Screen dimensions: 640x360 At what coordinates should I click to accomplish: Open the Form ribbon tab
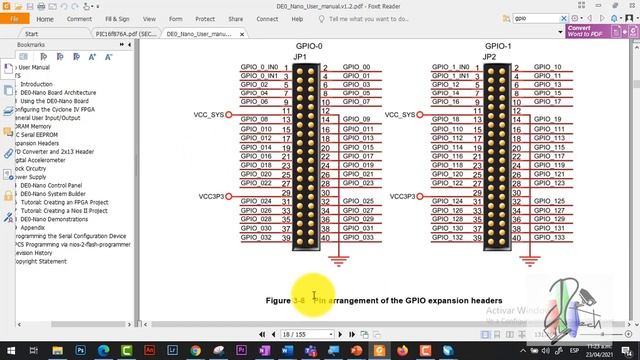tap(176, 19)
